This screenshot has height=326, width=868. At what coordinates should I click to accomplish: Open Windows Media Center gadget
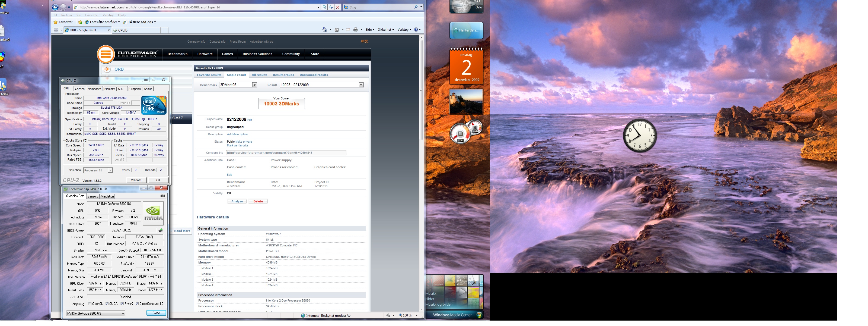pos(455,315)
